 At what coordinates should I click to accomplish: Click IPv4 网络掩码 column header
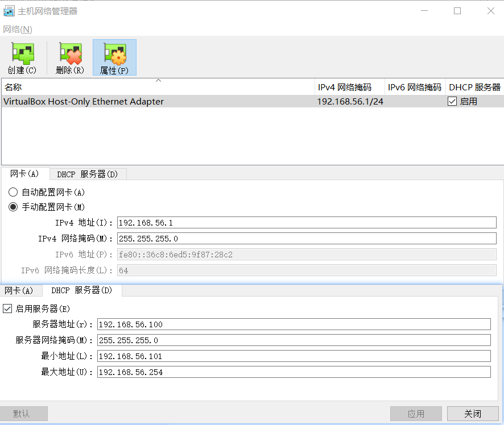[x=350, y=87]
